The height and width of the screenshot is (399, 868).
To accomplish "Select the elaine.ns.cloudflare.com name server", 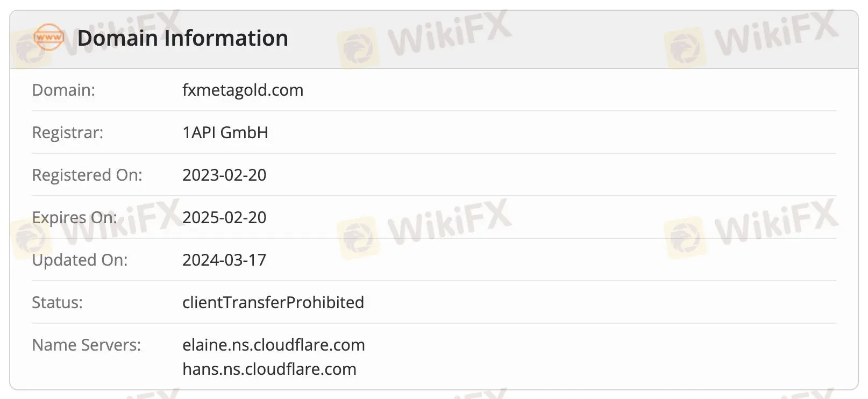I will tap(273, 345).
